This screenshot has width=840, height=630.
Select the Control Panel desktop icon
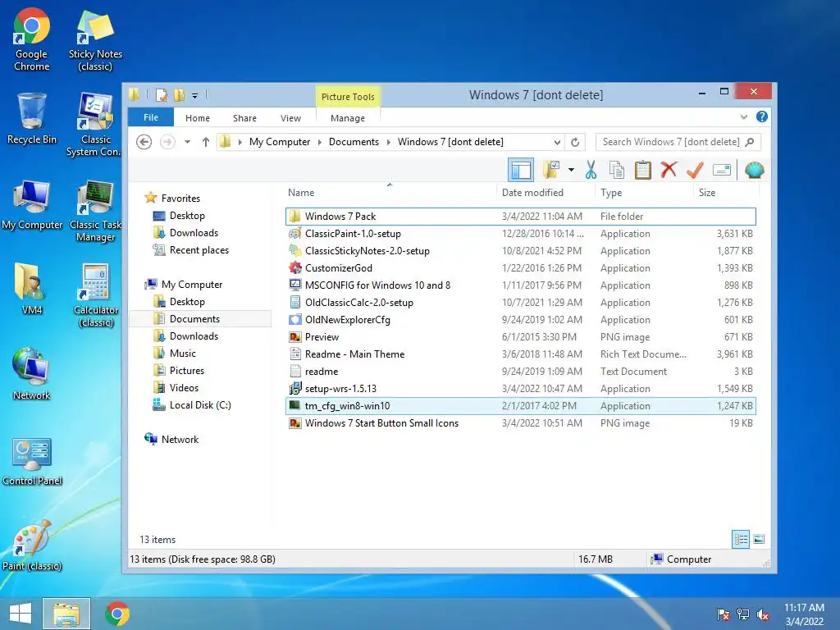point(32,462)
